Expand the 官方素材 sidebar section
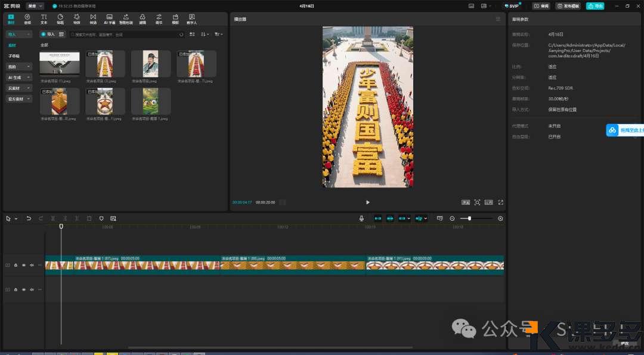Image resolution: width=644 pixels, height=355 pixels. 19,98
